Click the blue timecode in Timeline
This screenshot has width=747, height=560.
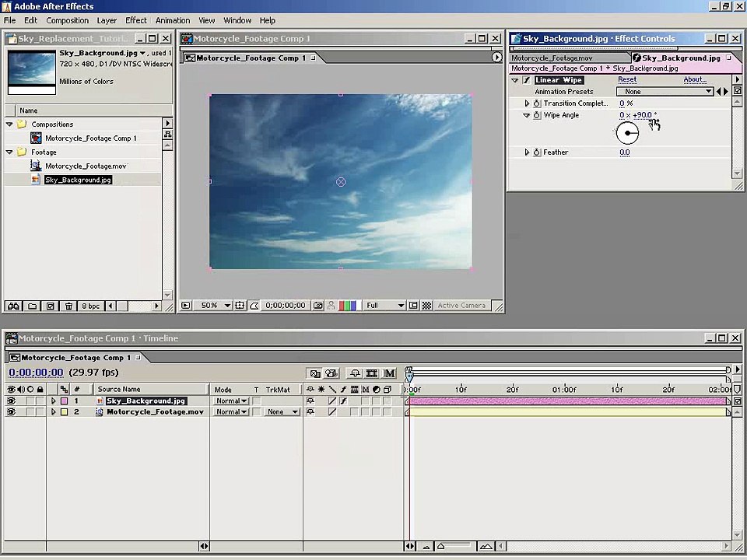point(36,373)
